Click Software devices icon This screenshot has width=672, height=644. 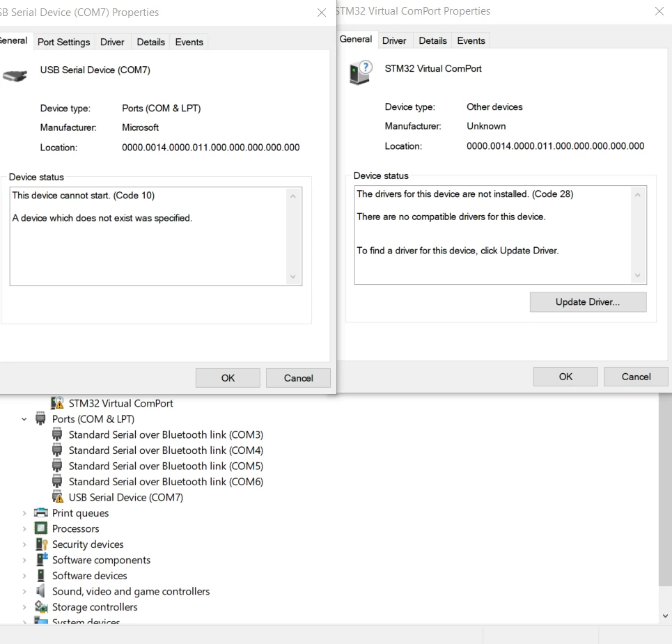pyautogui.click(x=40, y=576)
